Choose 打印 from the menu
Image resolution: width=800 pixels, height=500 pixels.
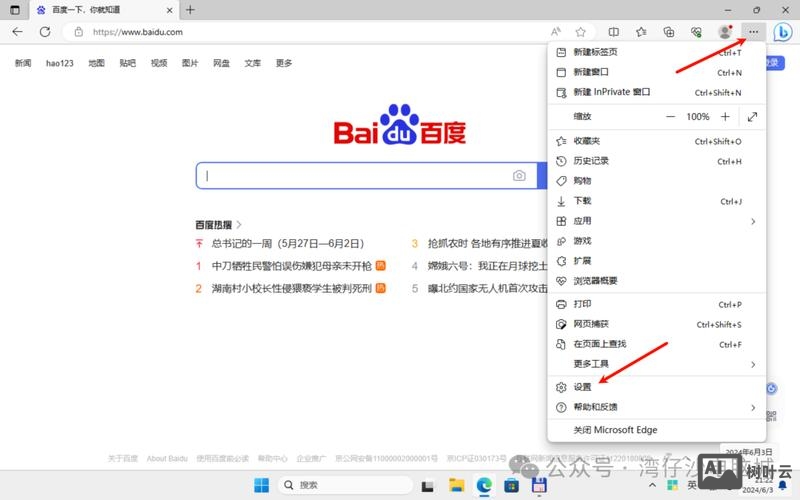(656, 304)
